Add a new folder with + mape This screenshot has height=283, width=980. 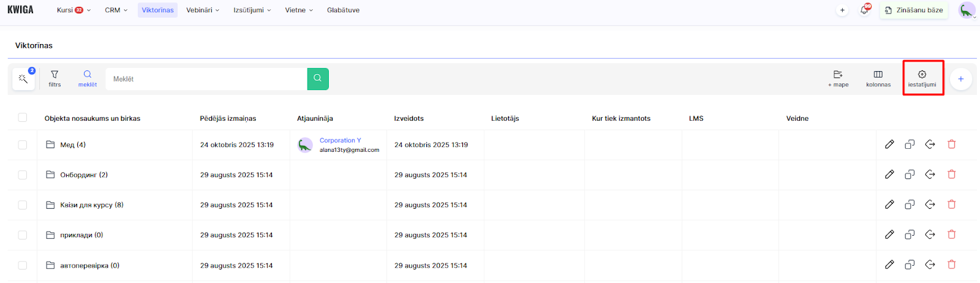tap(838, 78)
